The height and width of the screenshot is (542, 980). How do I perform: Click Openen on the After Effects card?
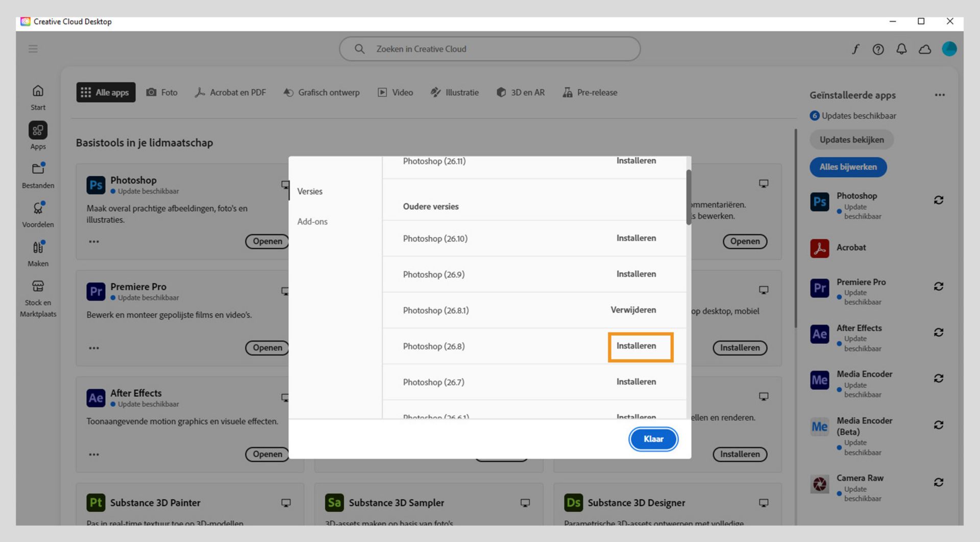click(267, 454)
